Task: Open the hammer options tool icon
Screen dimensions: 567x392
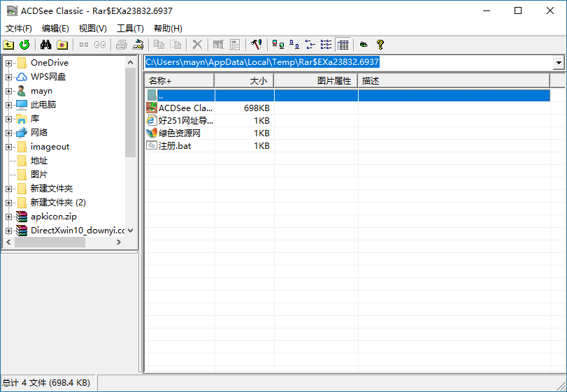Action: [257, 45]
